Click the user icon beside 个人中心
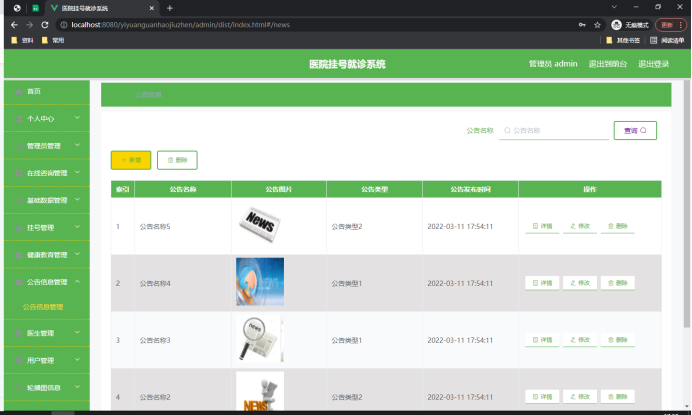Screen dimensions: 692x415 [19, 118]
